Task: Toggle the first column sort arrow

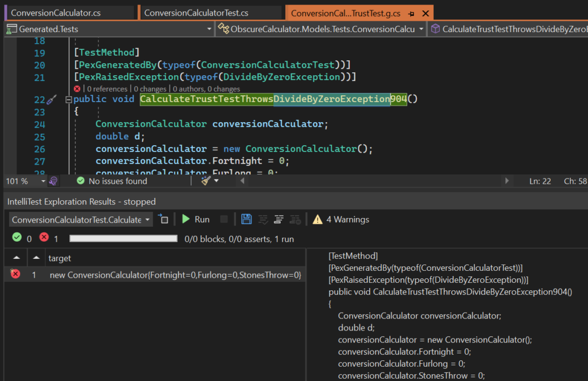Action: [16, 258]
